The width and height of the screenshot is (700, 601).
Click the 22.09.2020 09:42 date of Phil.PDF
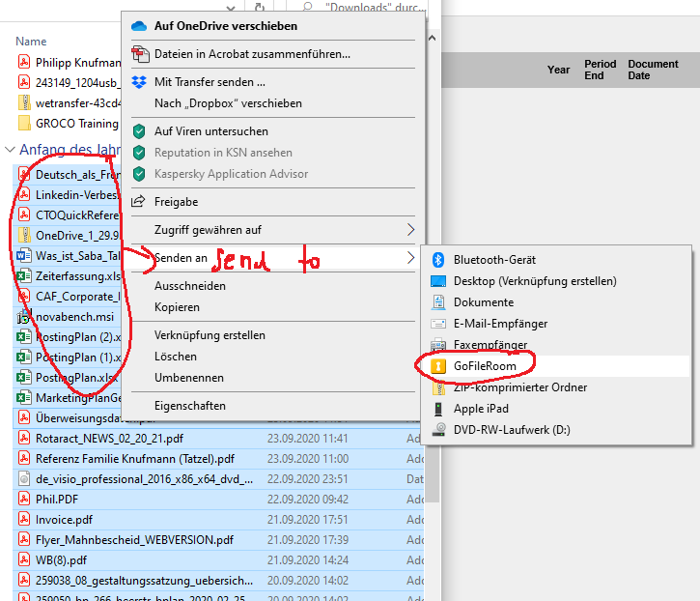[x=308, y=500]
